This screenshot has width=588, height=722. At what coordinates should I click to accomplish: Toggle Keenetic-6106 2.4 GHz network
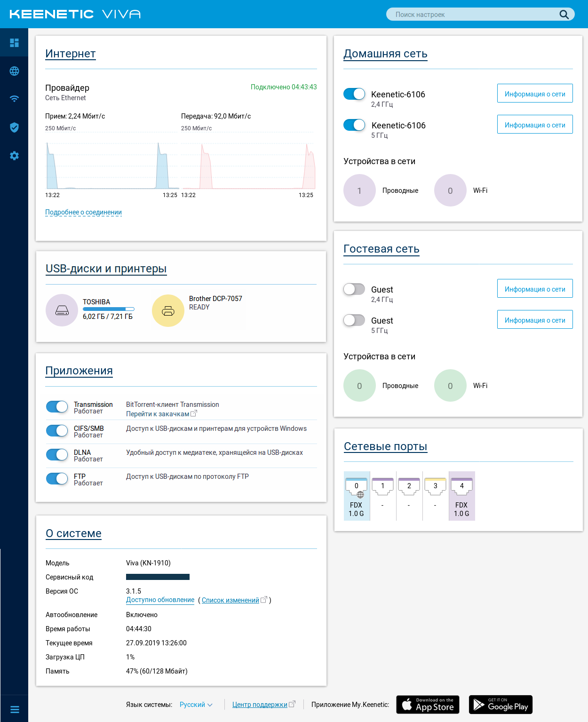[354, 94]
